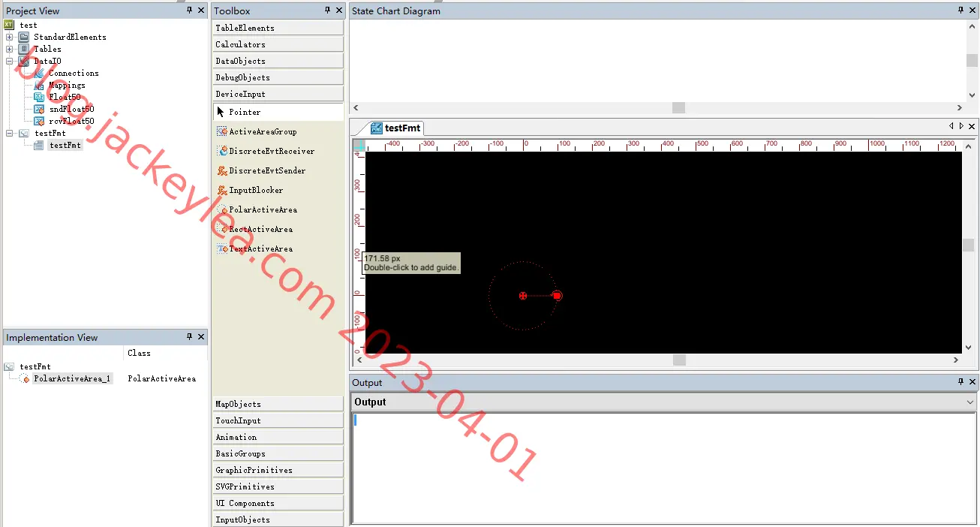The width and height of the screenshot is (980, 527).
Task: Collapse the DataIO tree node
Action: tap(9, 61)
